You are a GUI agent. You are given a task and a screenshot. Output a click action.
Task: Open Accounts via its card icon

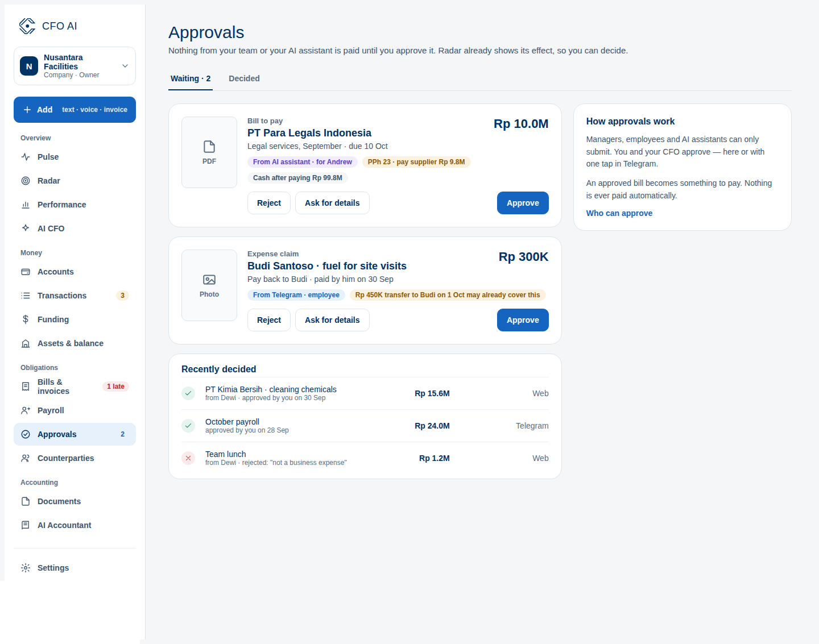[x=26, y=272]
